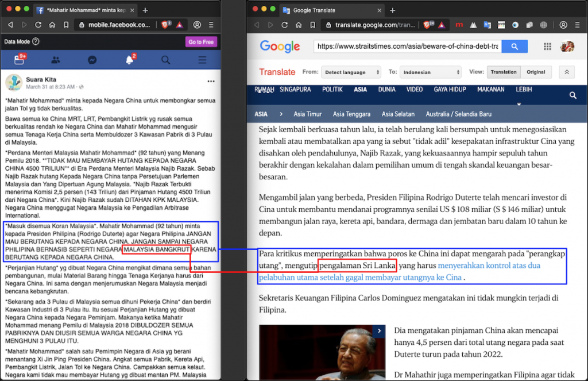This screenshot has width=588, height=381.
Task: Open the POLITIK menu section
Action: point(332,89)
